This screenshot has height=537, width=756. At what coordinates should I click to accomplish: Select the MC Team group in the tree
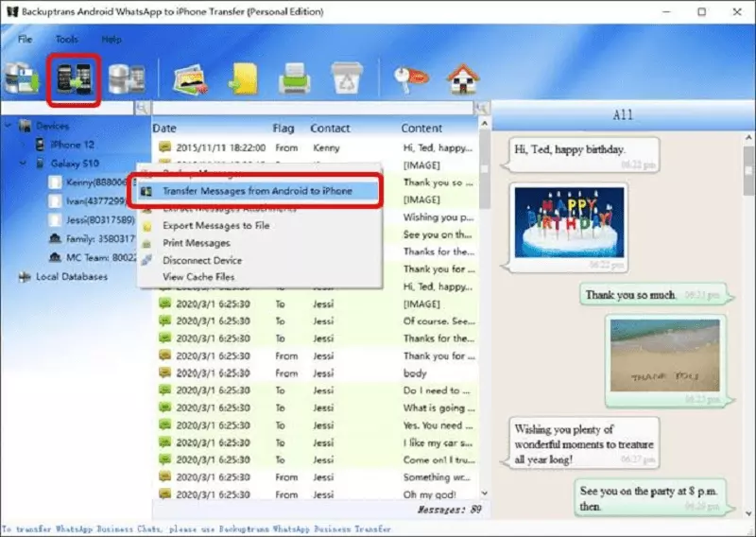pyautogui.click(x=101, y=258)
